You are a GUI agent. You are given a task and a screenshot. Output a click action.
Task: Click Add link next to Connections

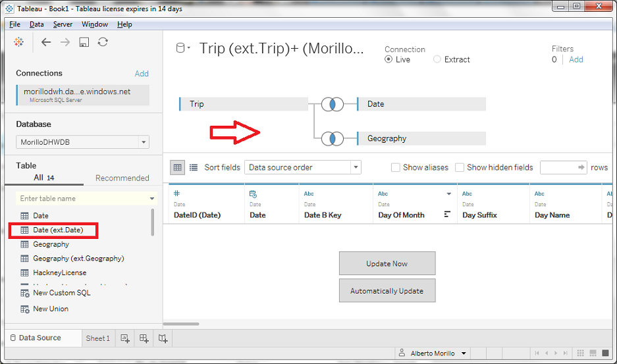tap(142, 74)
